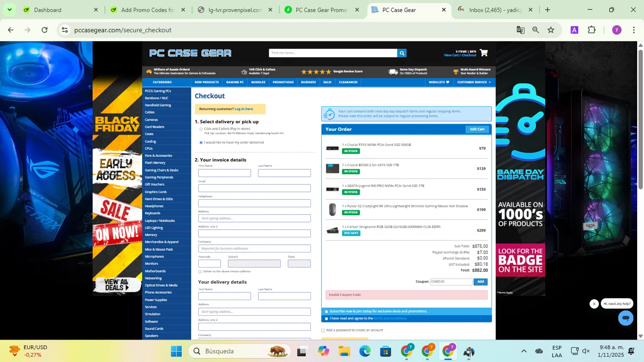This screenshot has width=644, height=362.
Task: Open the Chrome profile avatar
Action: coord(617,30)
